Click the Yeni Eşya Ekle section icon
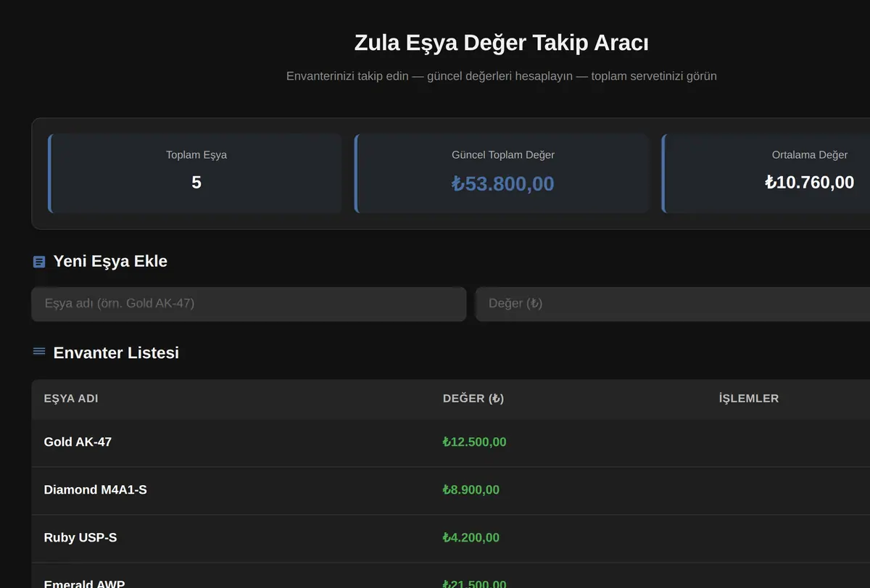The height and width of the screenshot is (588, 870). tap(39, 262)
